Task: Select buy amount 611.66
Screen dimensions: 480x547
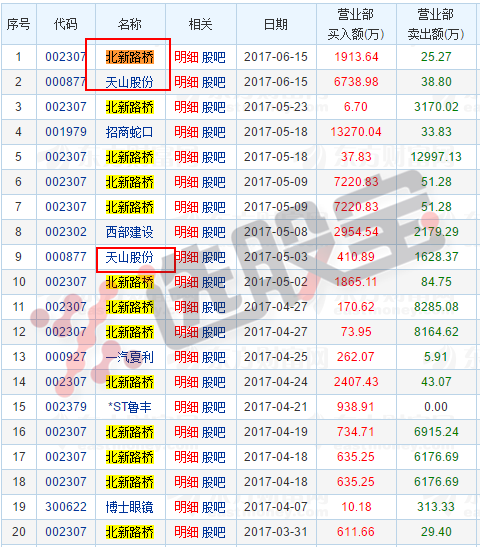Action: (356, 532)
